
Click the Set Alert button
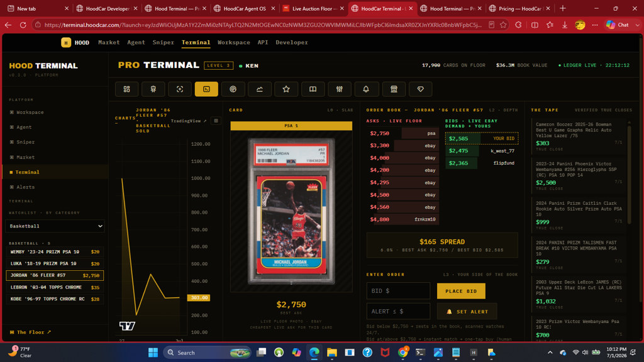pyautogui.click(x=467, y=312)
